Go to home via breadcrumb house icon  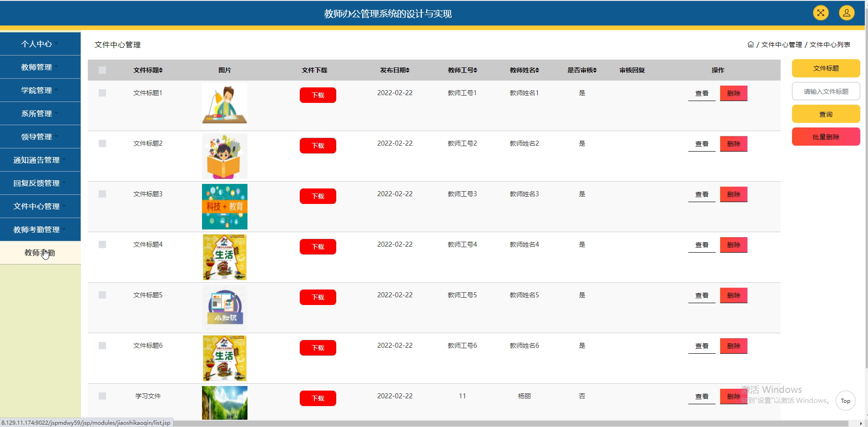(751, 44)
